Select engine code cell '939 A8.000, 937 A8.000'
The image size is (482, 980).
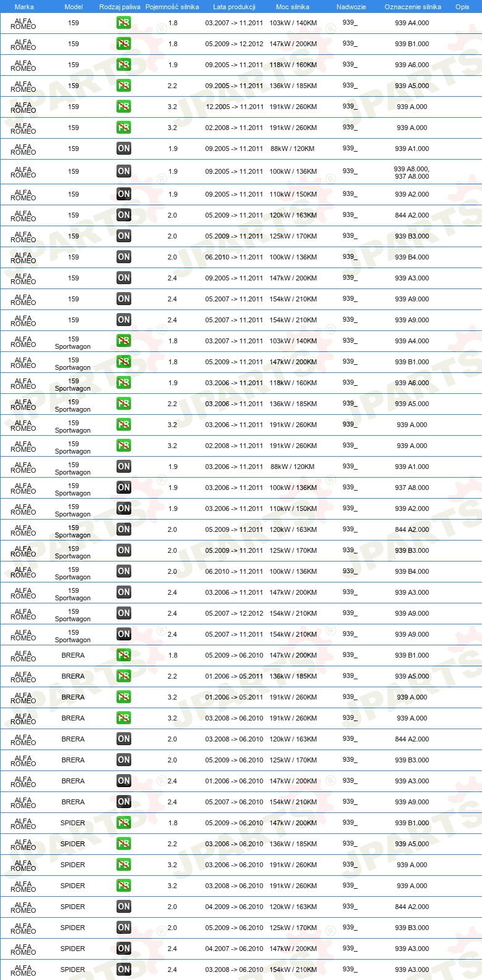coord(412,173)
